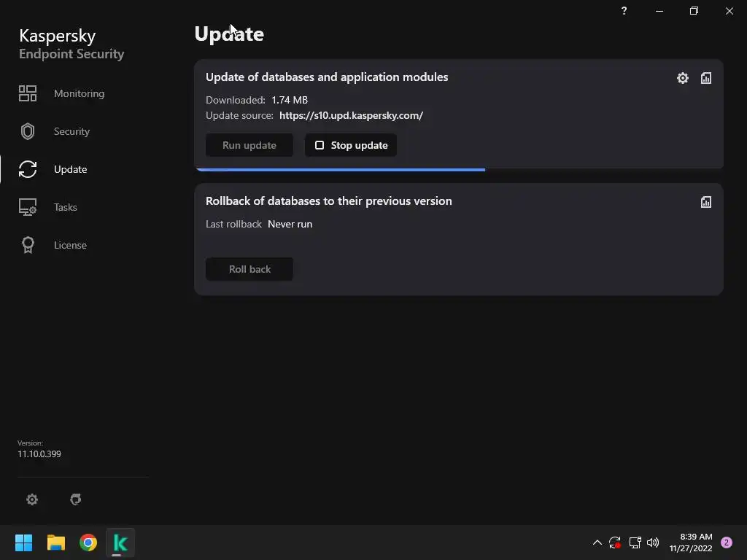Open Google Chrome from taskbar
This screenshot has height=560, width=747.
pos(88,542)
